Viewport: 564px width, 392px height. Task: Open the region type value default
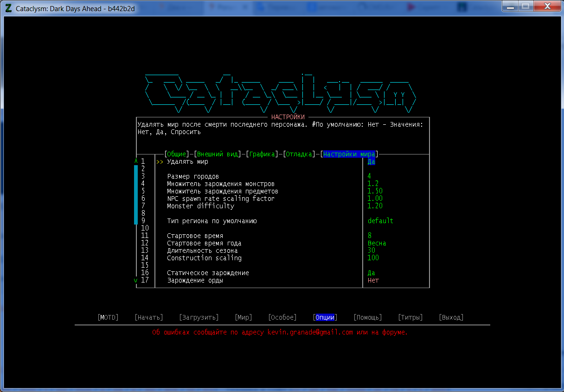(x=380, y=221)
